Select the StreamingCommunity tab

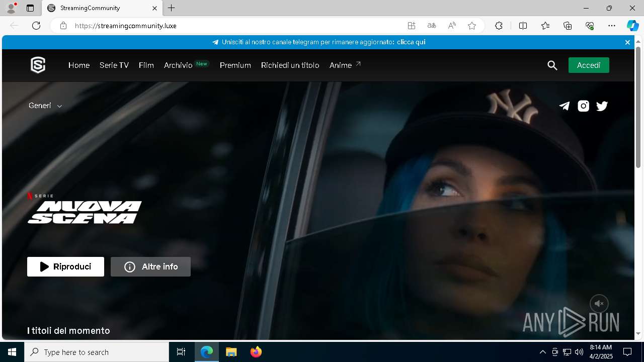[x=102, y=8]
